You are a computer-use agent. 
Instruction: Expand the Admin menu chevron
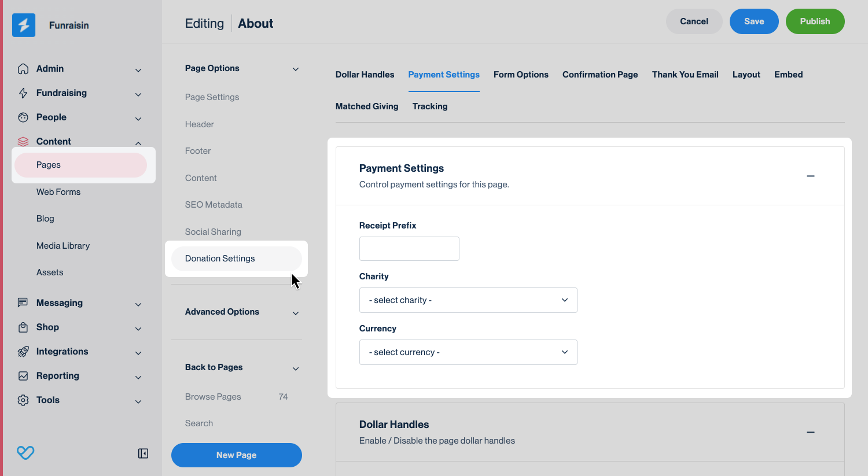point(138,70)
